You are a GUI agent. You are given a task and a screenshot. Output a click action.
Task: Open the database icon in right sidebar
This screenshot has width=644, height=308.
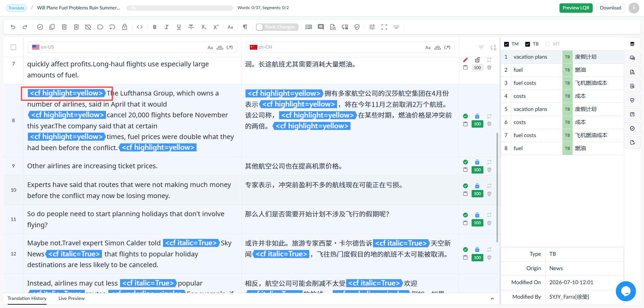coord(632,44)
